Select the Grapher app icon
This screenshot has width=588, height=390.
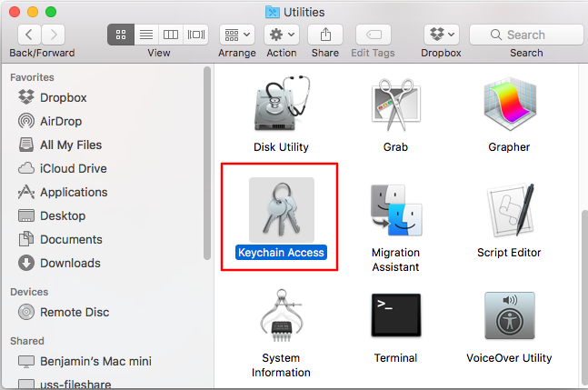click(x=510, y=104)
